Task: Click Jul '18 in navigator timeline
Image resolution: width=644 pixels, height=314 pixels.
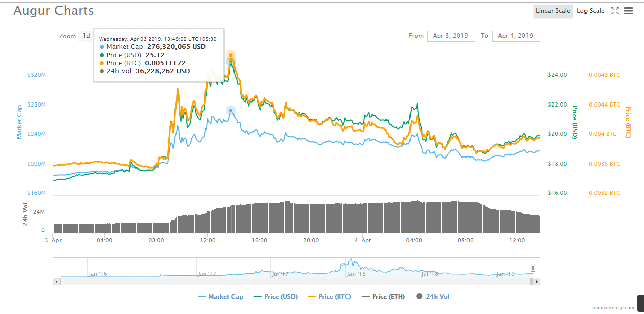Action: pyautogui.click(x=429, y=274)
